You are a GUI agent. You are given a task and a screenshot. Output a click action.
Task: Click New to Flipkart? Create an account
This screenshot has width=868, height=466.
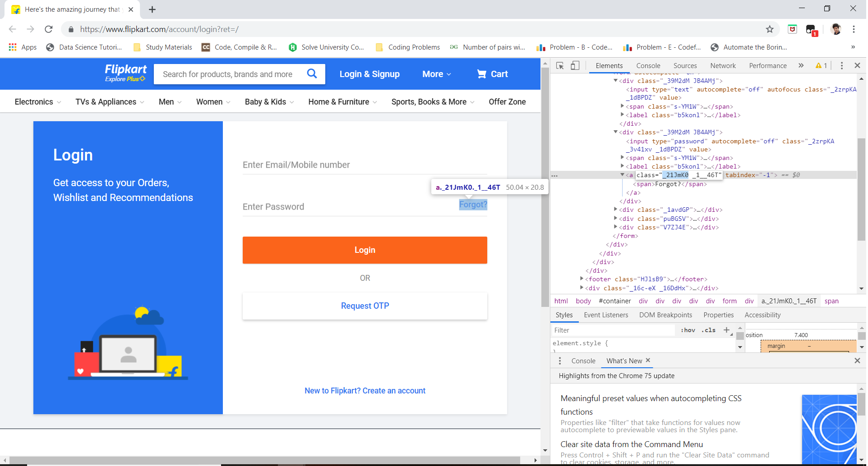coord(365,391)
